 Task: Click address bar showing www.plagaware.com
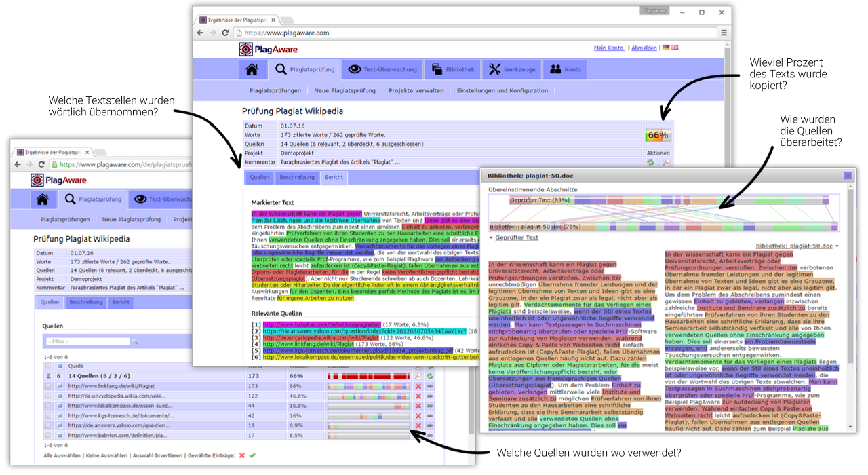475,33
